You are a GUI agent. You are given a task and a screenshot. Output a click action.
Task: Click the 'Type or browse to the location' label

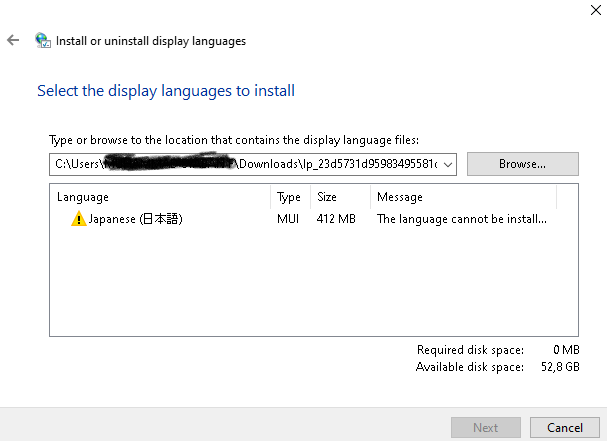pyautogui.click(x=234, y=140)
